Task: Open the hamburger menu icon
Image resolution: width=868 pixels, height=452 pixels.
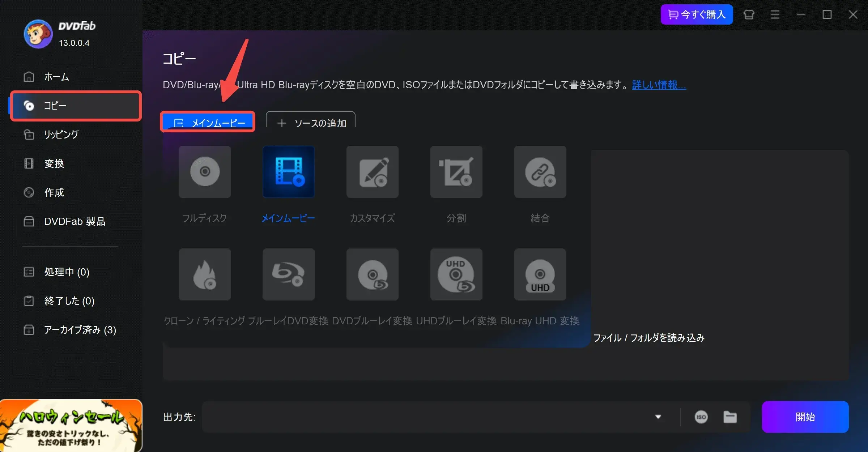Action: coord(775,14)
